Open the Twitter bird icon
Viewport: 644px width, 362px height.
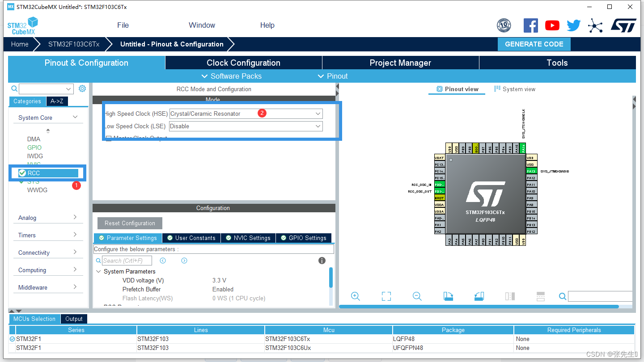point(574,25)
